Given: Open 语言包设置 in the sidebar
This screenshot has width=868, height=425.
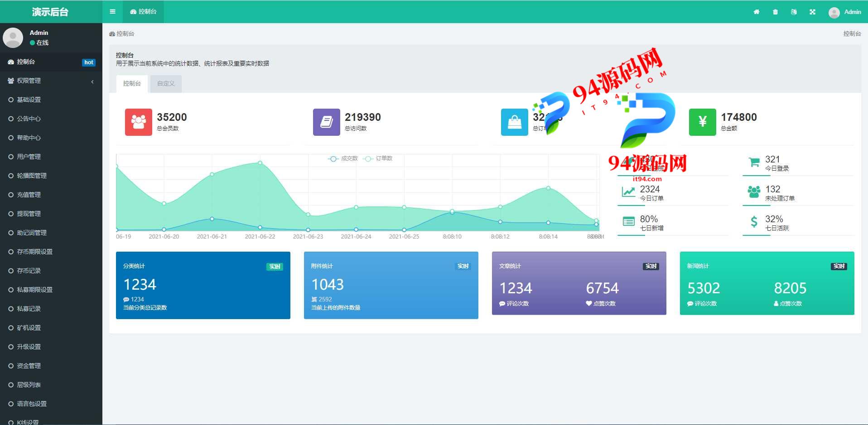Looking at the screenshot, I should [51, 404].
